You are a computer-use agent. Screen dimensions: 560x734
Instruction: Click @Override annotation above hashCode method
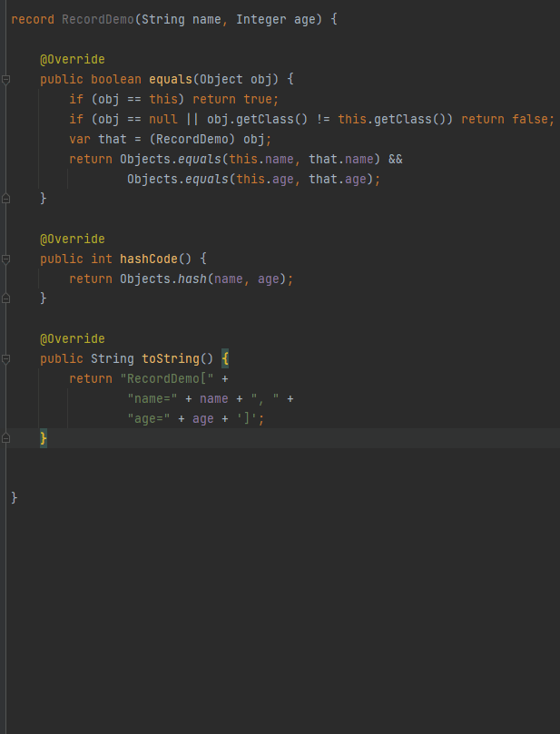click(x=73, y=240)
